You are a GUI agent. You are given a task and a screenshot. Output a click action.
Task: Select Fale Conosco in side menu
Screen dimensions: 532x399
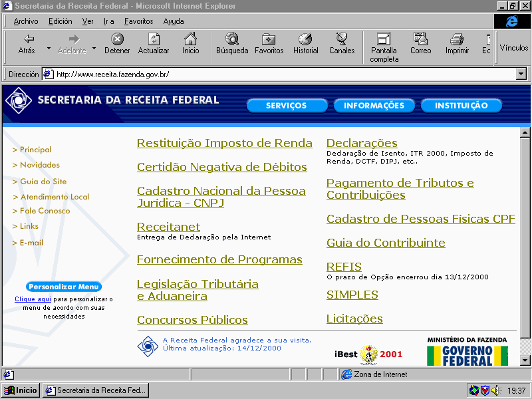41,211
